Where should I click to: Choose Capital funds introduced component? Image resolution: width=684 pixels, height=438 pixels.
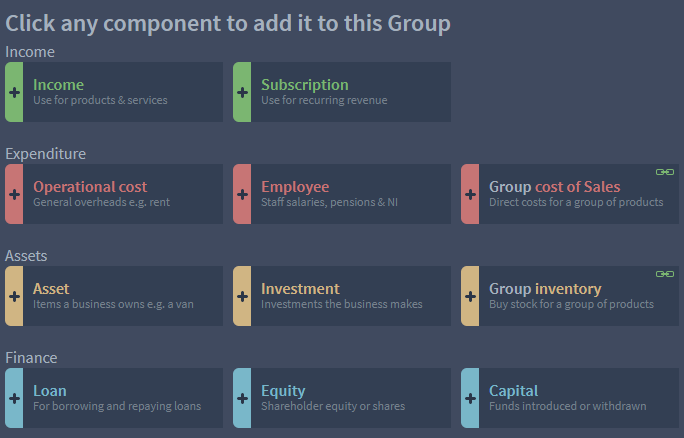570,398
